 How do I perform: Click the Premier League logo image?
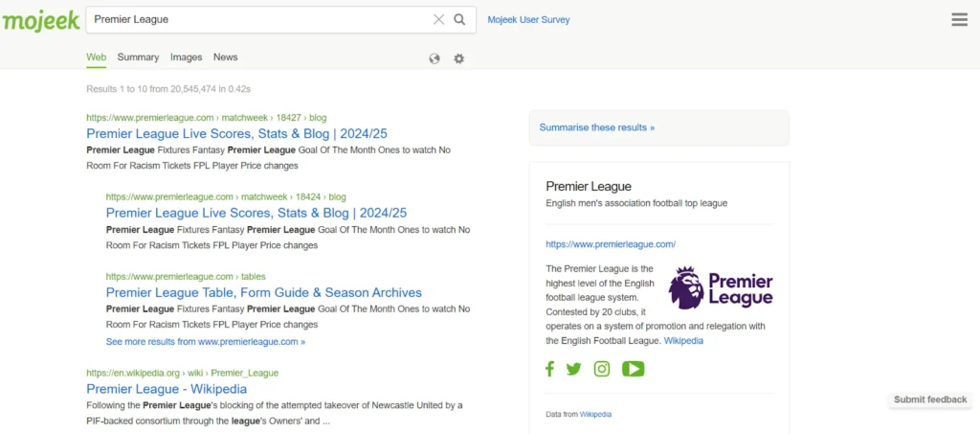point(721,287)
